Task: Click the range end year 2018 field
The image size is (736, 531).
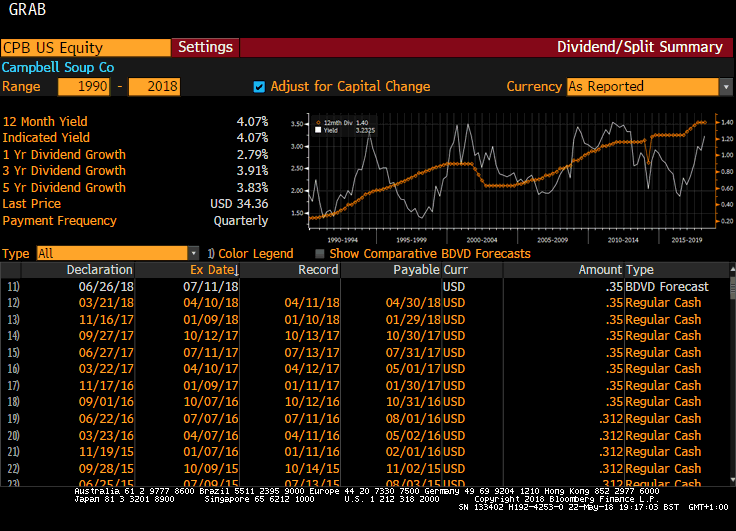Action: [x=154, y=86]
